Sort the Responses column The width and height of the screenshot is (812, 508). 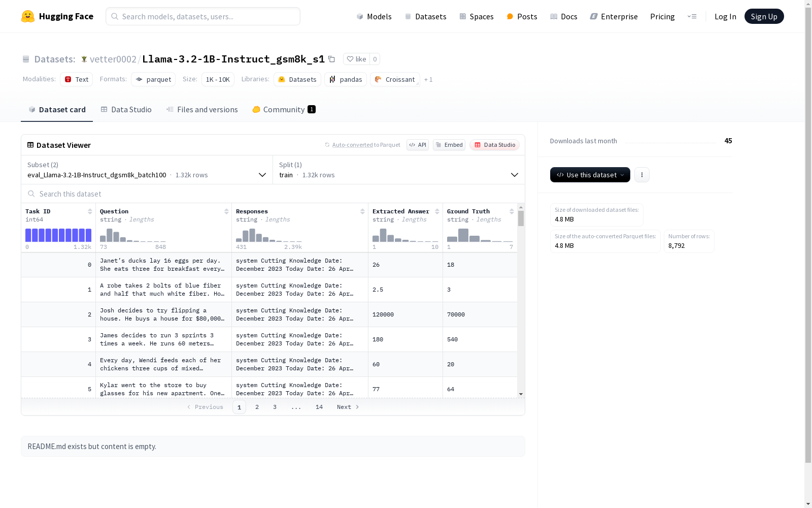click(x=362, y=211)
